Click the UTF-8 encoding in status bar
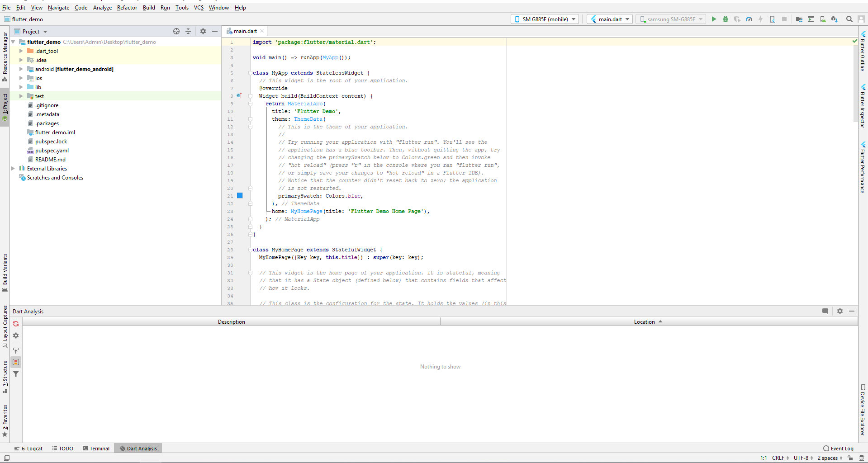 pos(803,458)
